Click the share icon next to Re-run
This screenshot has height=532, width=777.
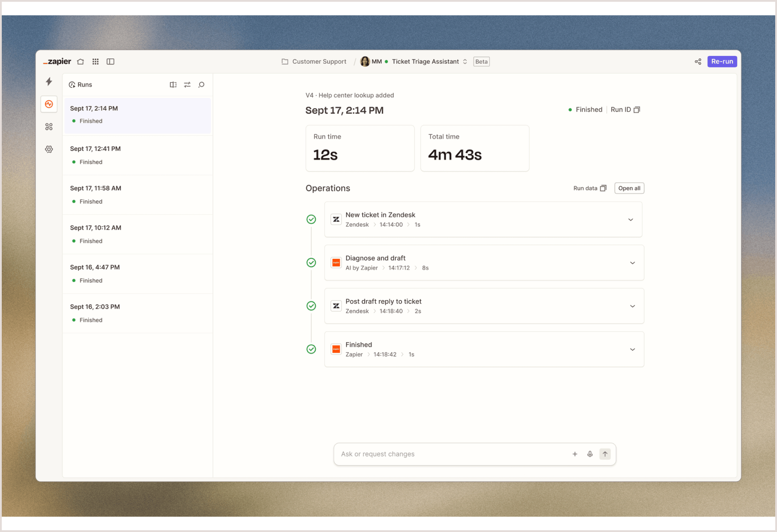[x=698, y=62]
